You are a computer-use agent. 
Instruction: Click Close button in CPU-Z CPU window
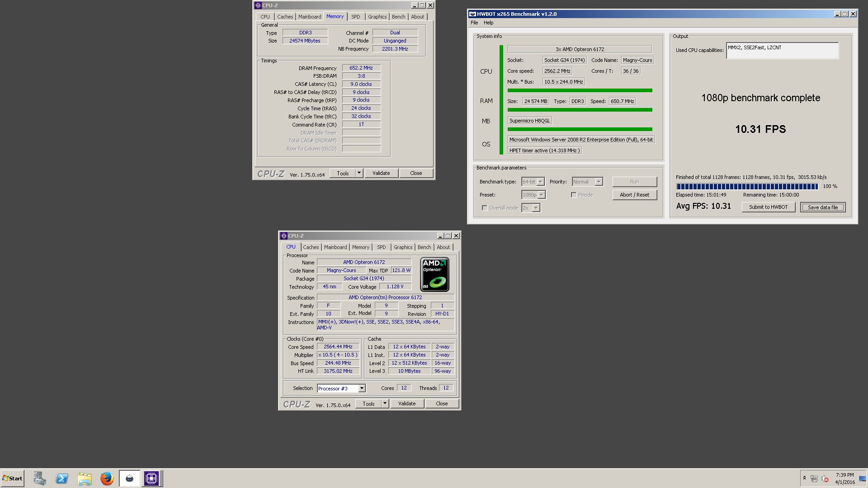[442, 404]
